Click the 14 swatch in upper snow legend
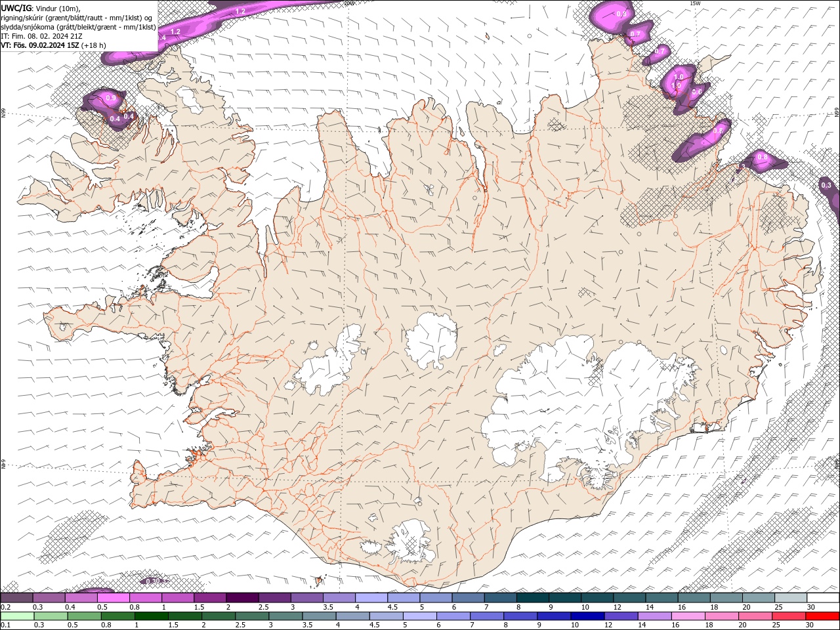The image size is (840, 630). tap(661, 598)
